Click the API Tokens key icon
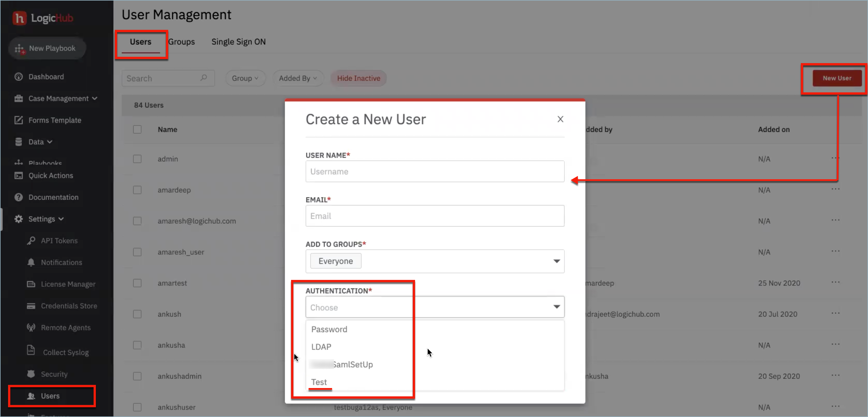The height and width of the screenshot is (417, 868). point(31,241)
